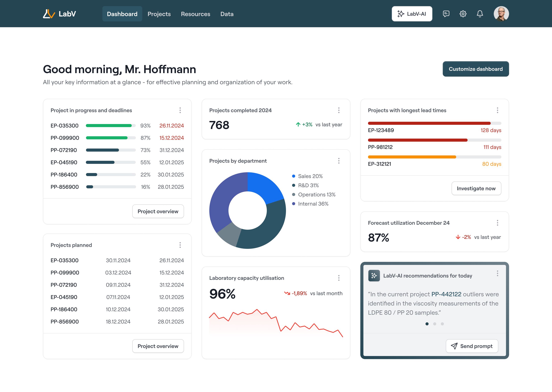Expand Project in progress card menu
The image size is (552, 392).
[180, 110]
